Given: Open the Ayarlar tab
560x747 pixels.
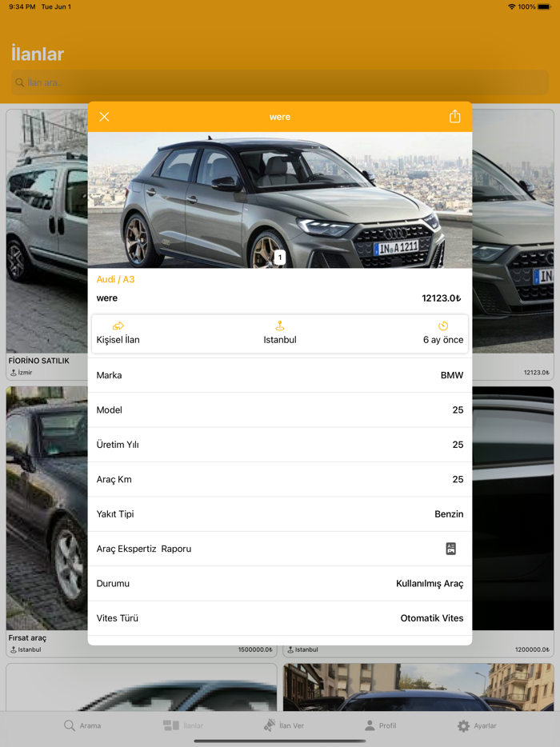Looking at the screenshot, I should (477, 725).
